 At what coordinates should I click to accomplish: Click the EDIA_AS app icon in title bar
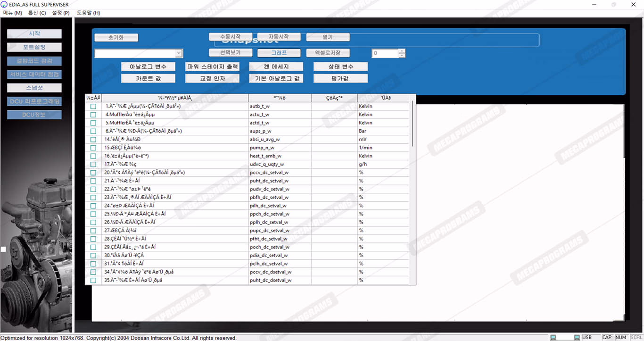point(4,4)
